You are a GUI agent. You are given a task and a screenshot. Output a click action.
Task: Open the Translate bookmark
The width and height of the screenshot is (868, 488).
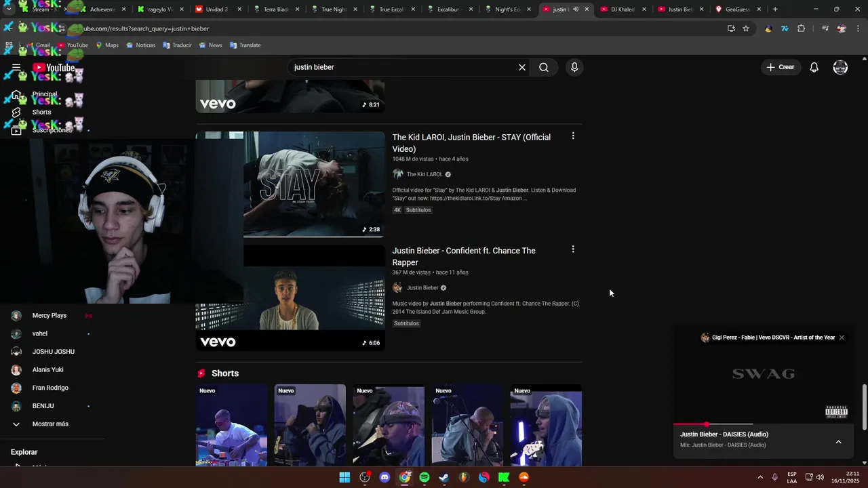(245, 45)
